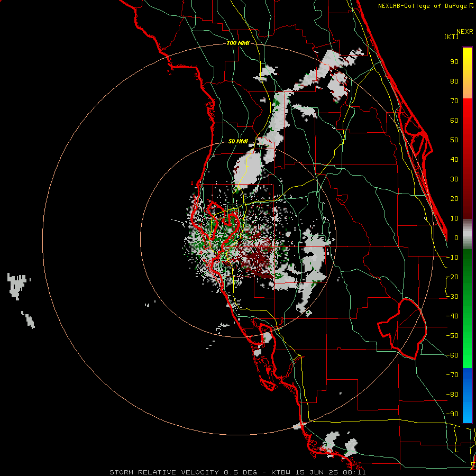The image size is (476, 476).
Task: Select the positive 20 value on the scale
Action: pos(454,199)
